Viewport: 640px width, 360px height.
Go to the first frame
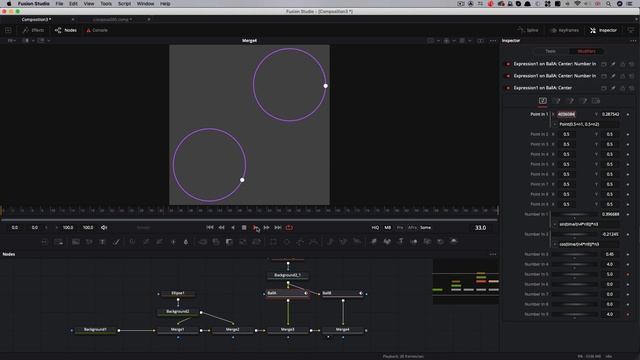[x=210, y=227]
